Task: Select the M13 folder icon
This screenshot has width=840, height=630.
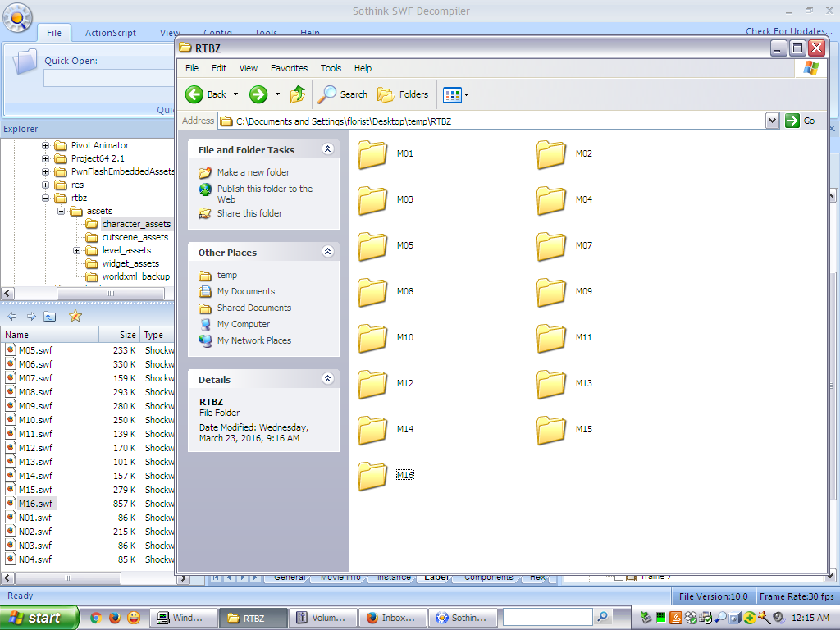Action: [551, 384]
